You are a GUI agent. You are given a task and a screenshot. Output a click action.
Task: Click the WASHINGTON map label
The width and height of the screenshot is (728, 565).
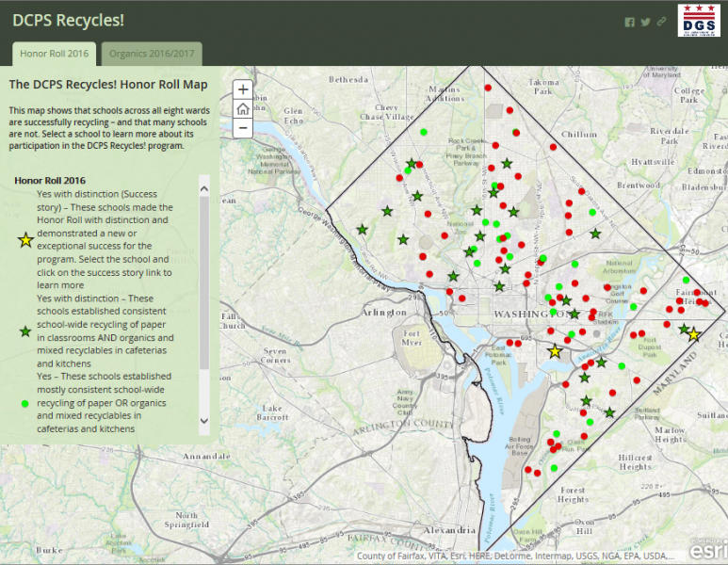coord(533,315)
